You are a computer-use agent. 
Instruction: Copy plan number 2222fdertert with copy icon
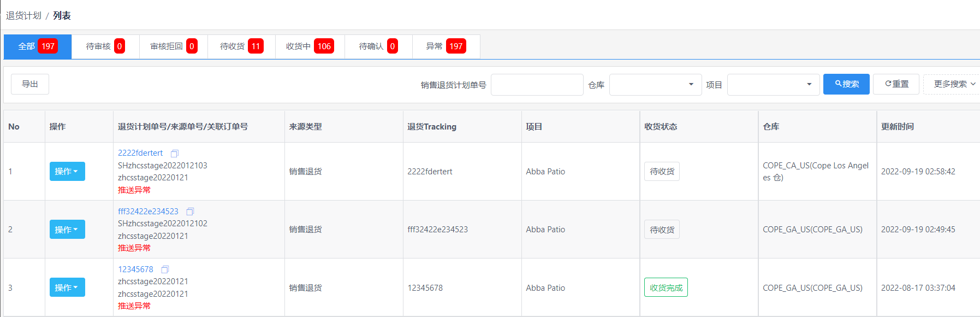[x=175, y=154]
